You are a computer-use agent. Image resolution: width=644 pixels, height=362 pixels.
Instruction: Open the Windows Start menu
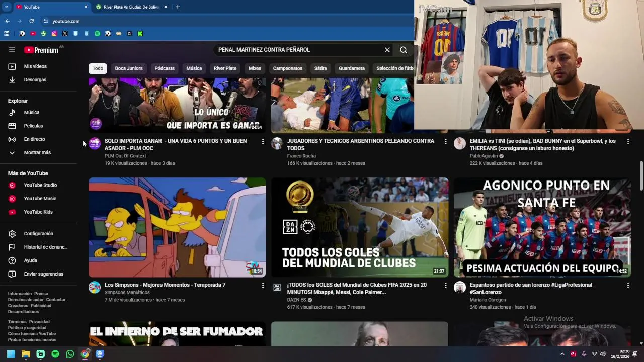pyautogui.click(x=11, y=354)
